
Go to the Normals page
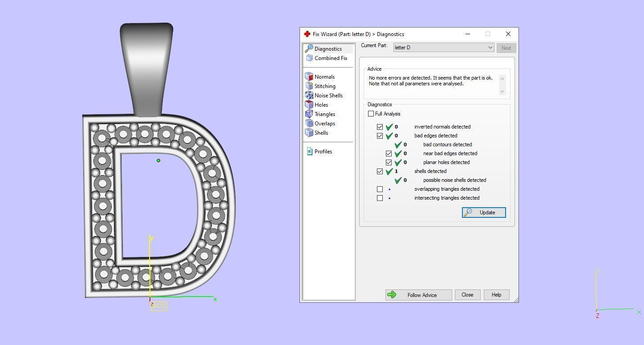pyautogui.click(x=324, y=77)
